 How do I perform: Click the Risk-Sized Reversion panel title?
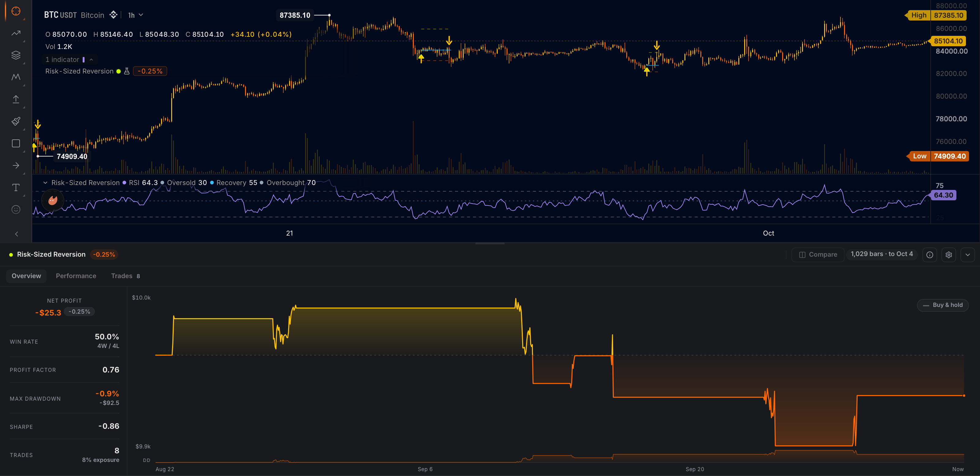(x=51, y=255)
